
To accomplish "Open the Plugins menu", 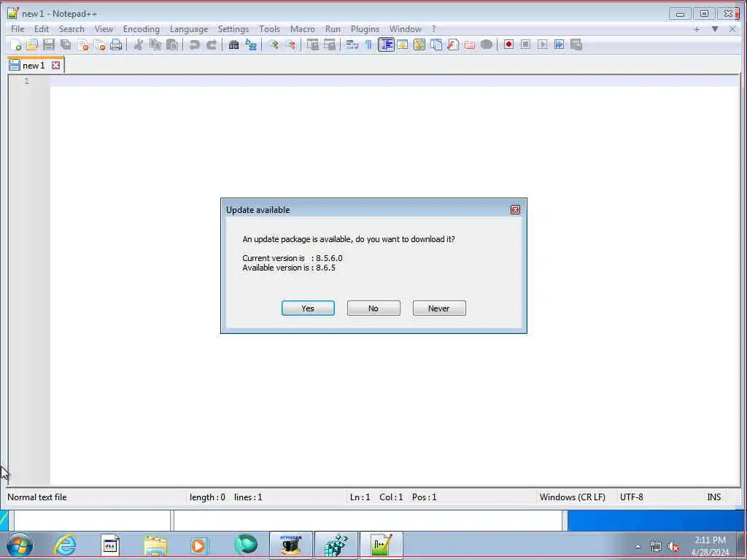I will click(365, 29).
